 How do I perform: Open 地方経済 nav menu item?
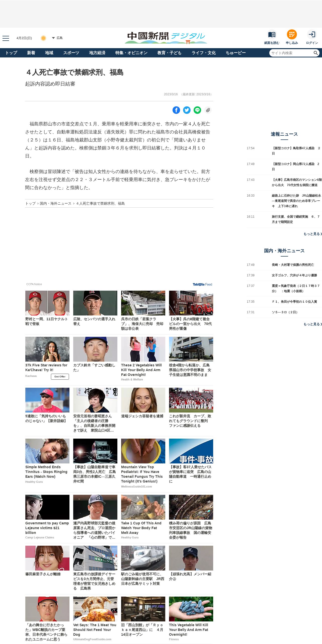click(x=97, y=53)
